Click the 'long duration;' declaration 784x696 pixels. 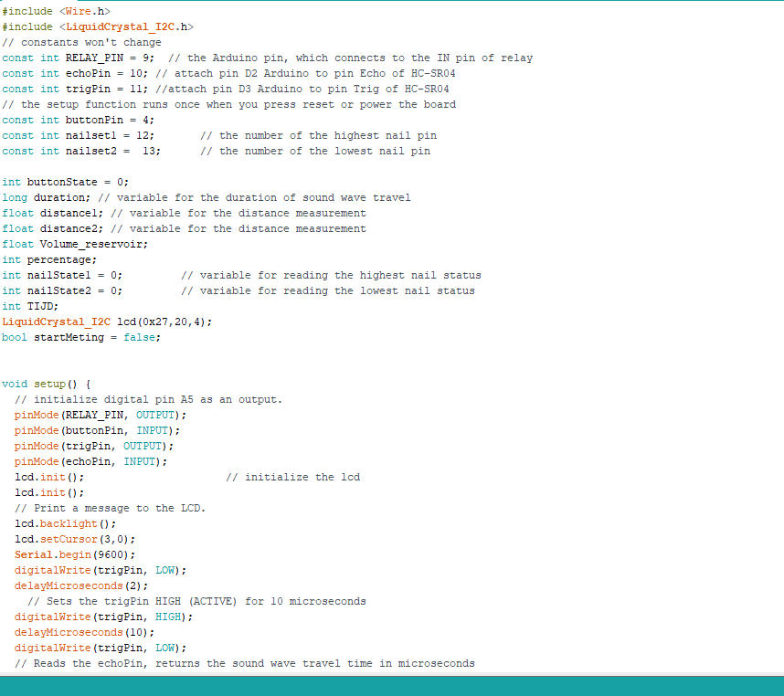(x=46, y=197)
